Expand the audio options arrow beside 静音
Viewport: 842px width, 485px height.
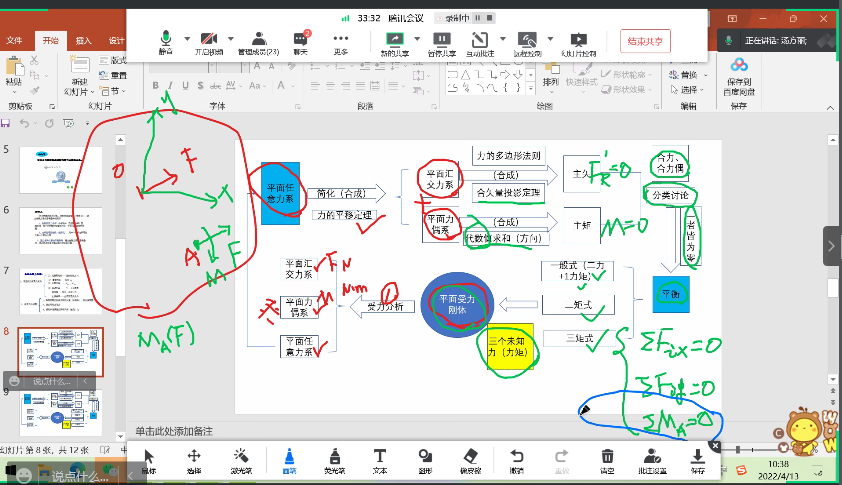click(185, 38)
